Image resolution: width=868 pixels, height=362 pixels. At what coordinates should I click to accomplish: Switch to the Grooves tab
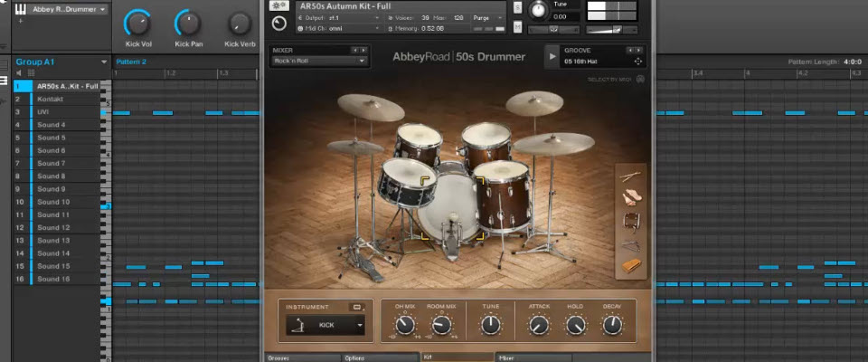point(302,357)
